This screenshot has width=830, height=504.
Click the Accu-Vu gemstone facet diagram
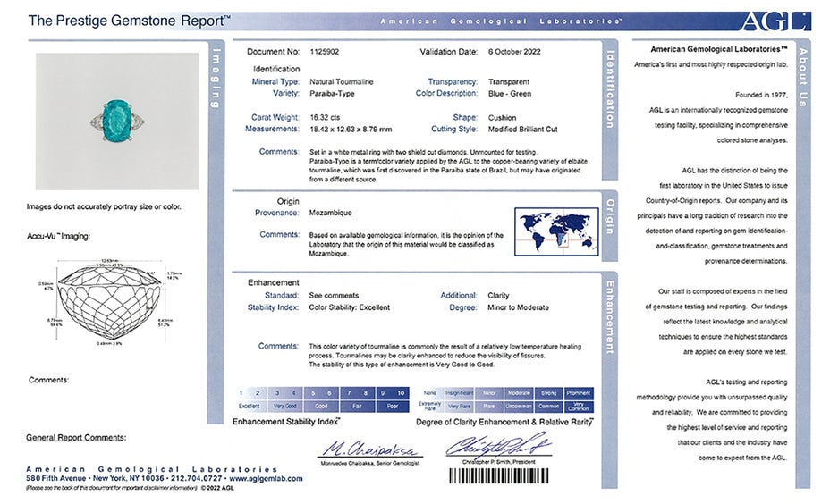[x=117, y=307]
